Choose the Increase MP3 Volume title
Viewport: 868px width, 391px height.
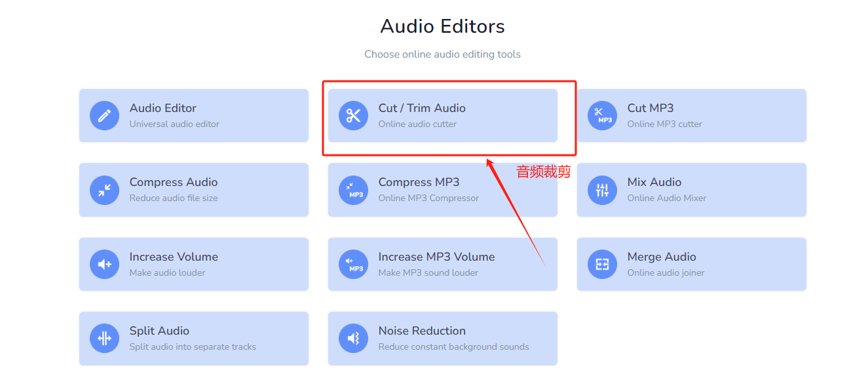tap(437, 257)
